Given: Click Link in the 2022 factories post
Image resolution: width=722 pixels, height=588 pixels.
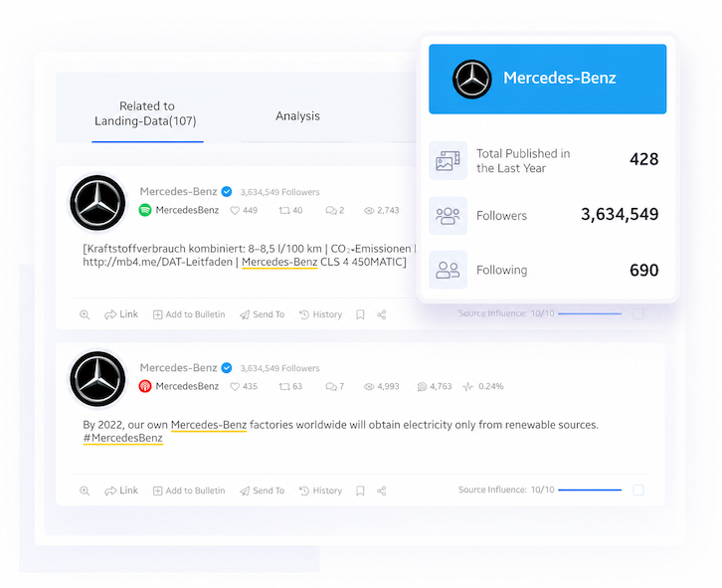Looking at the screenshot, I should (121, 490).
